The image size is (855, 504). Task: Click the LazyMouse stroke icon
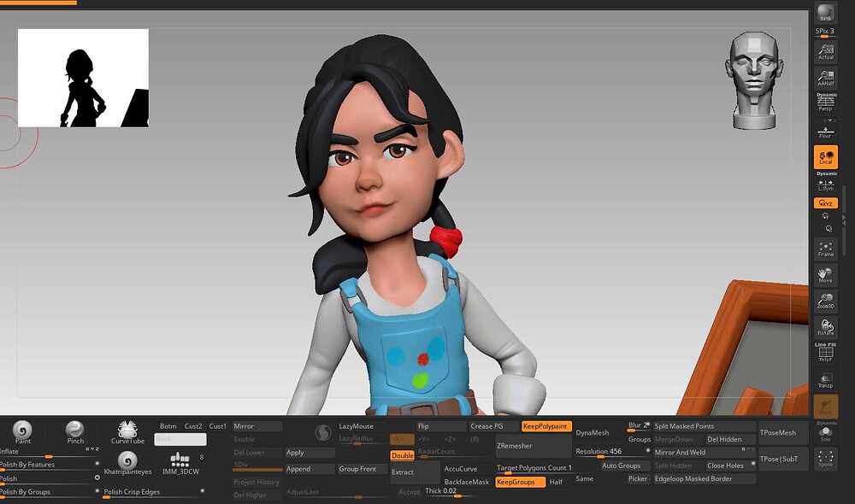tap(323, 433)
